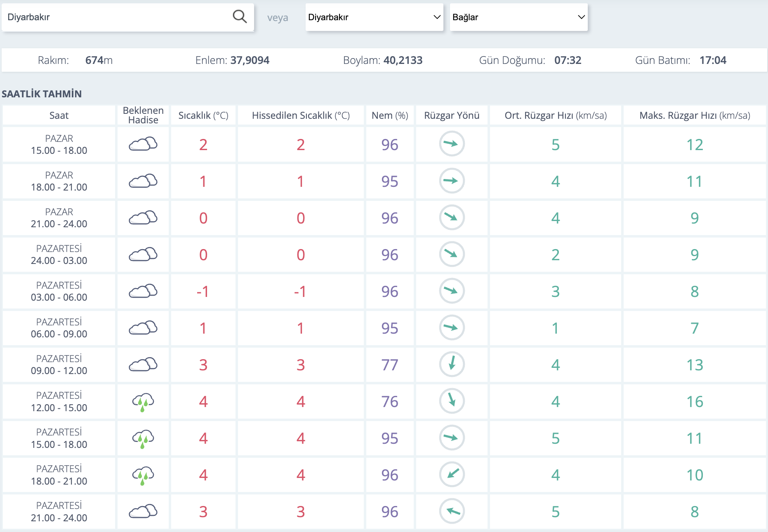This screenshot has width=768, height=532.
Task: Click the PAZARTESİ 21.00 - 24.00 time cell
Action: point(59,511)
